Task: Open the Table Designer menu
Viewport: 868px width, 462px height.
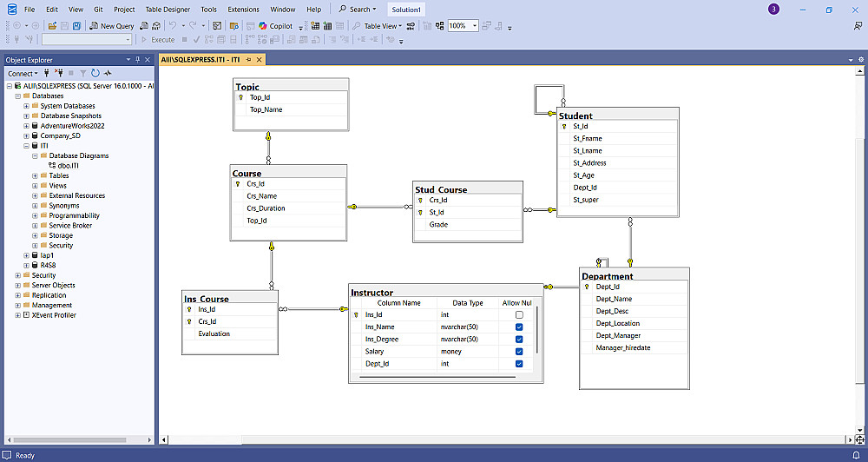Action: point(168,10)
